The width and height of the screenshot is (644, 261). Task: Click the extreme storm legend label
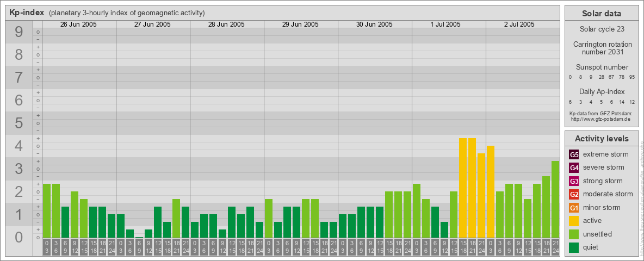pos(606,155)
